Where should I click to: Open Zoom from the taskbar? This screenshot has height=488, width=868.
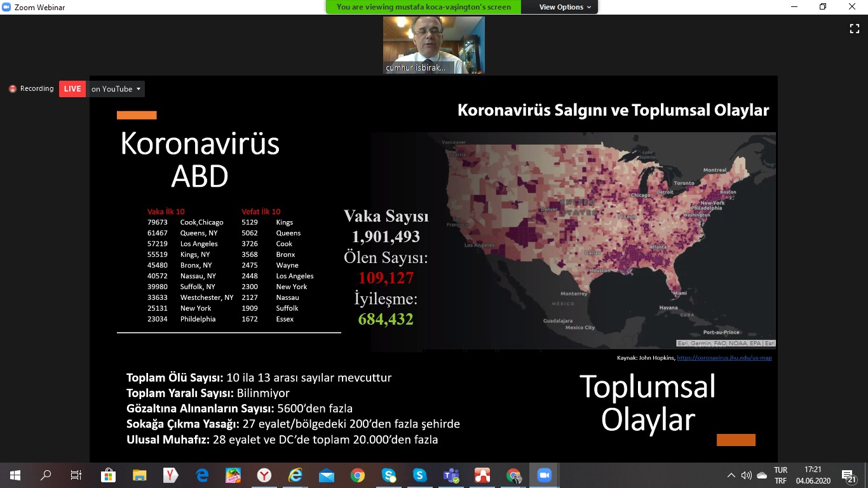click(x=544, y=475)
